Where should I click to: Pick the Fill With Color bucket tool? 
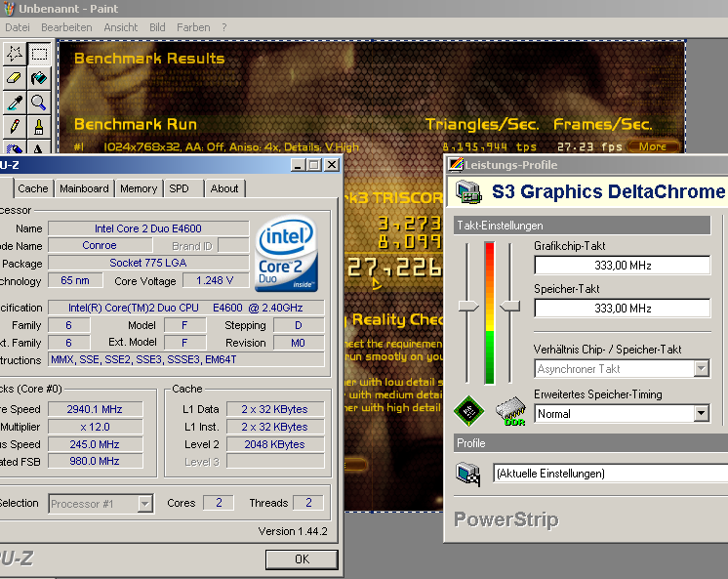pos(39,78)
